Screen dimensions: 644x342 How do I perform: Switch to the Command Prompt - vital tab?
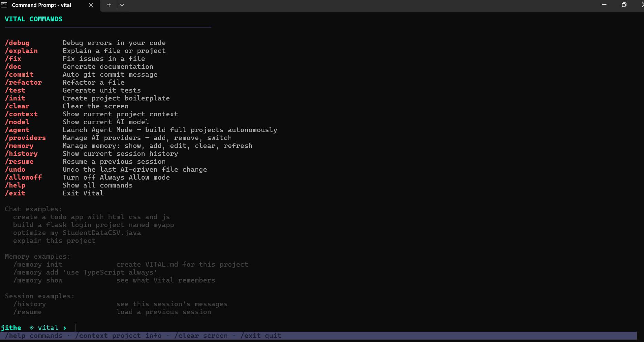coord(41,5)
